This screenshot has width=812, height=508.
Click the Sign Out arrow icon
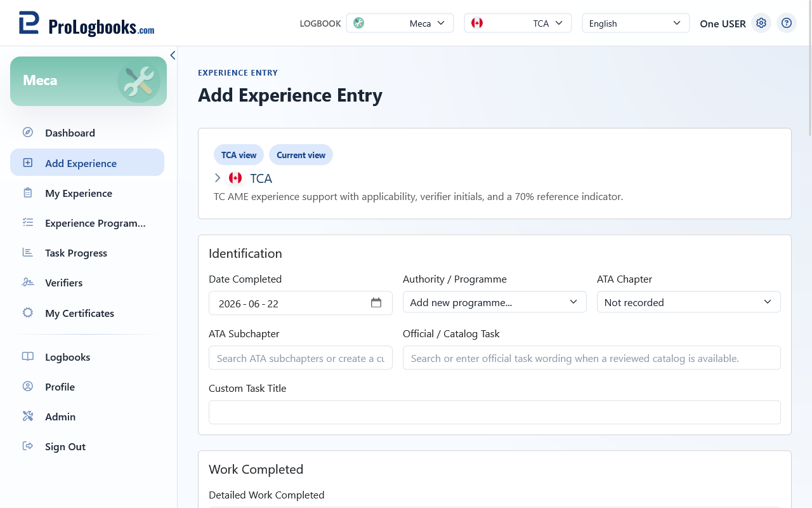tap(28, 446)
